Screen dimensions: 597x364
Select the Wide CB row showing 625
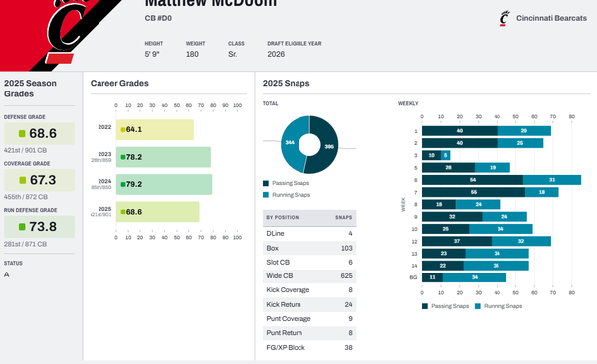pyautogui.click(x=309, y=276)
